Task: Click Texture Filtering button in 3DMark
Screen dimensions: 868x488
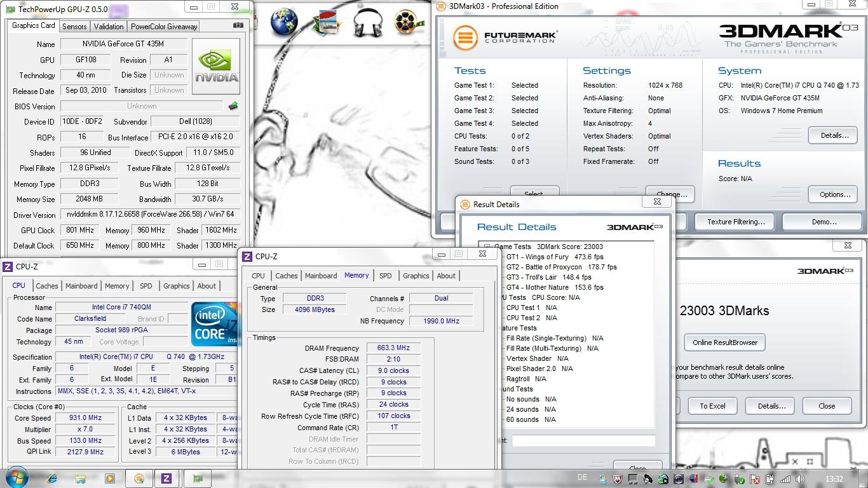Action: tap(736, 222)
